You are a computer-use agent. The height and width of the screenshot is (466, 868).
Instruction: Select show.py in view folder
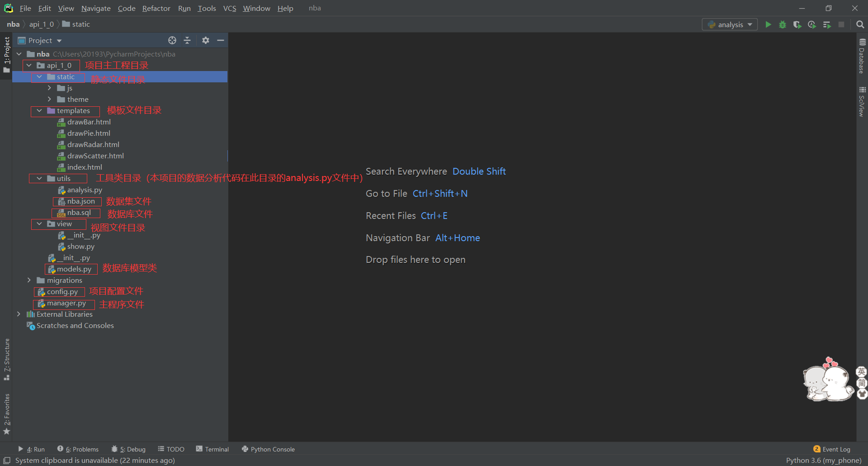(x=76, y=246)
